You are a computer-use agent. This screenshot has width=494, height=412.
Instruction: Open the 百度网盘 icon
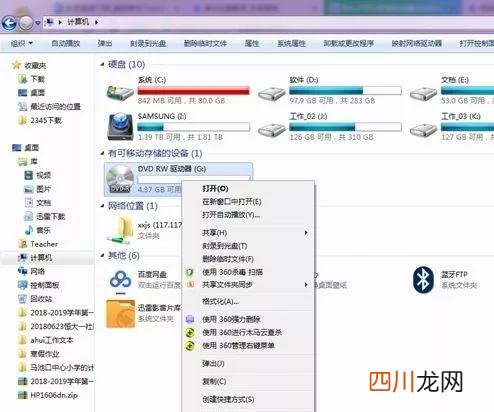[x=120, y=280]
